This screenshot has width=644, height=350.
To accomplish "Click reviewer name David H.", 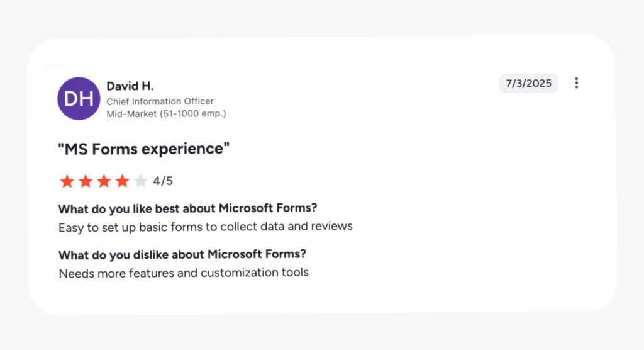I will pyautogui.click(x=130, y=86).
